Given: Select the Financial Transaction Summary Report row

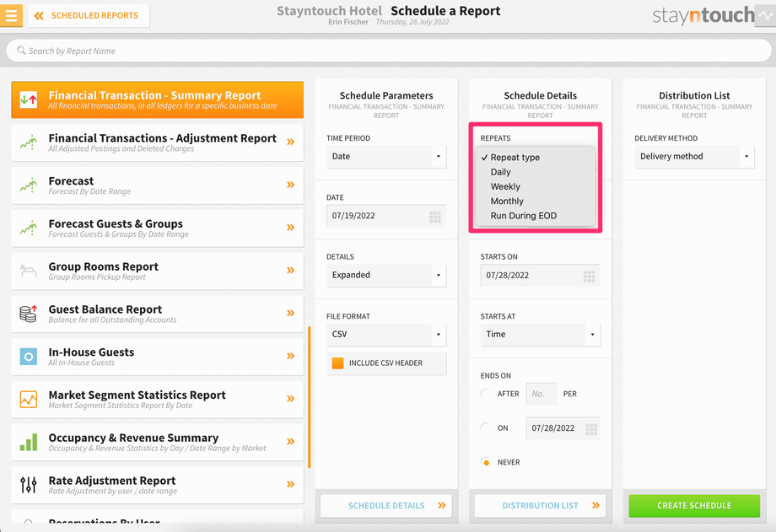Looking at the screenshot, I should pyautogui.click(x=158, y=99).
